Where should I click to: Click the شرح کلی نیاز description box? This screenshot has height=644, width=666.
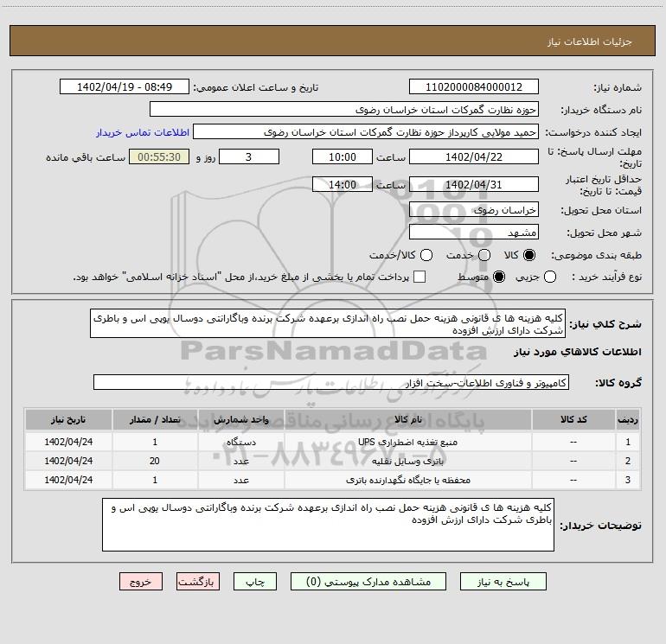click(x=328, y=324)
